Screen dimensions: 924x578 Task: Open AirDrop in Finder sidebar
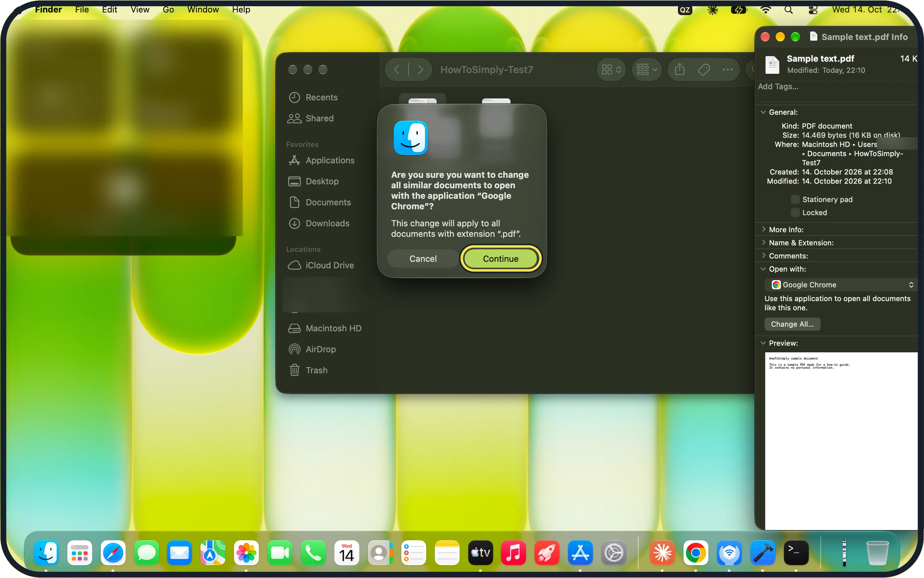click(312, 349)
